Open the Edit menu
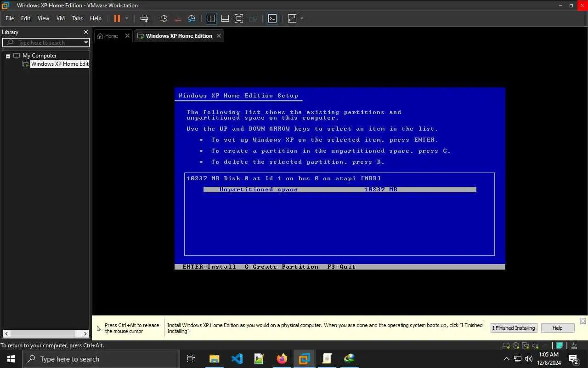588x368 pixels. tap(26, 18)
